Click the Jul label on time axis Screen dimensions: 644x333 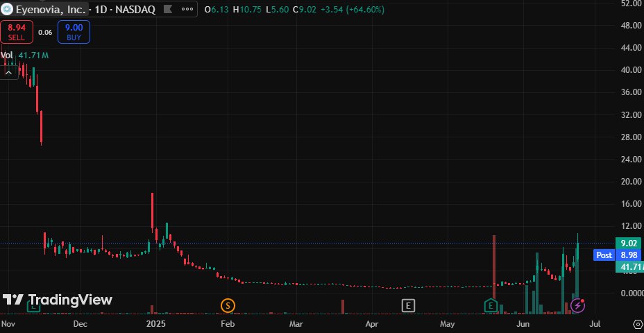point(596,323)
